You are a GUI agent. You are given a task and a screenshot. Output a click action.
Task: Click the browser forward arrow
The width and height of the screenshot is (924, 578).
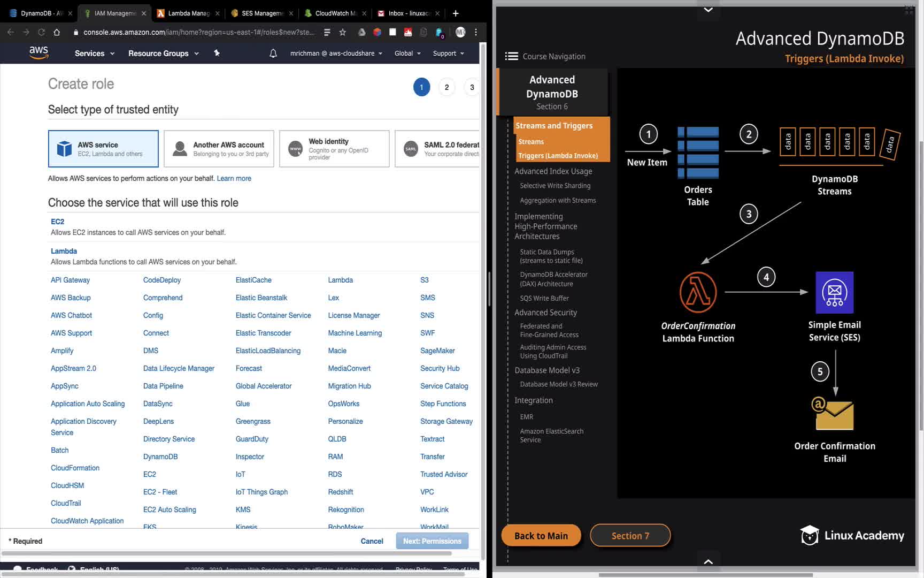[x=26, y=32]
